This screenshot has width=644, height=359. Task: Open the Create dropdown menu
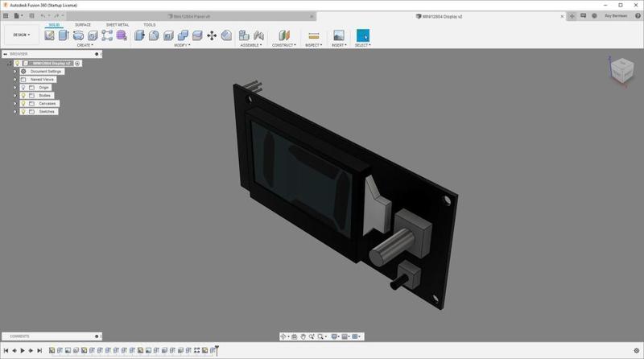(x=85, y=45)
